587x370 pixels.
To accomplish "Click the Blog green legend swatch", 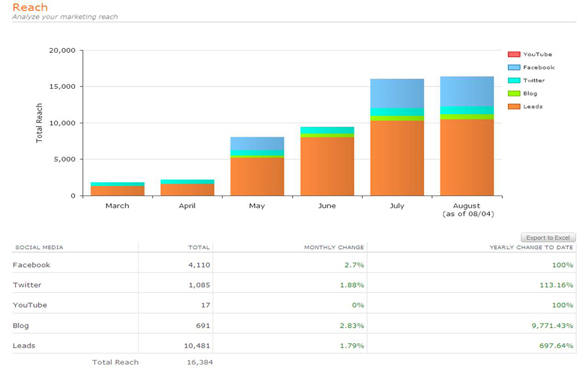I will (x=514, y=94).
